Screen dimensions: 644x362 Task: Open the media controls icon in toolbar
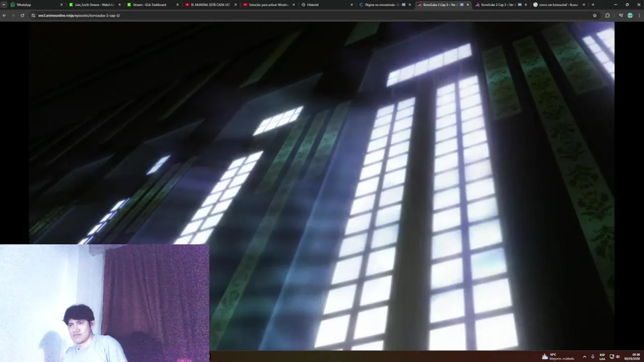[621, 16]
